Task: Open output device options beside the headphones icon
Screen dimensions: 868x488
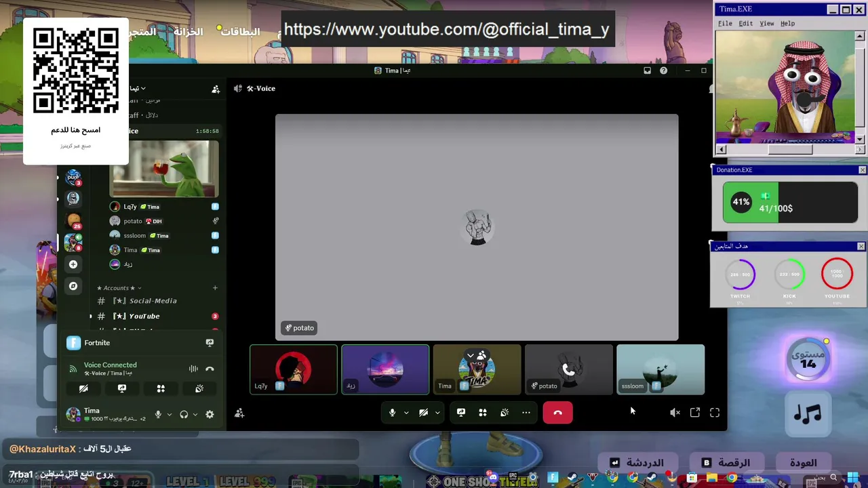Action: (195, 415)
